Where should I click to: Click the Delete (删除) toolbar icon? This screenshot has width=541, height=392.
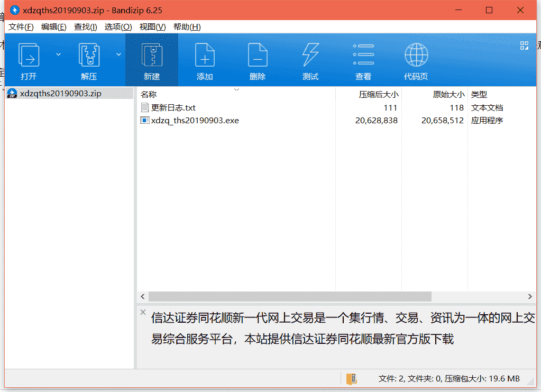(258, 55)
